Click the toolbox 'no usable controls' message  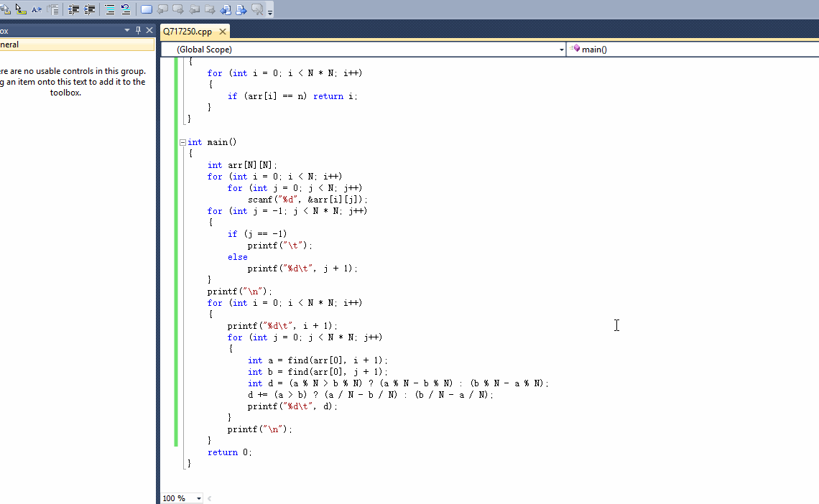73,81
